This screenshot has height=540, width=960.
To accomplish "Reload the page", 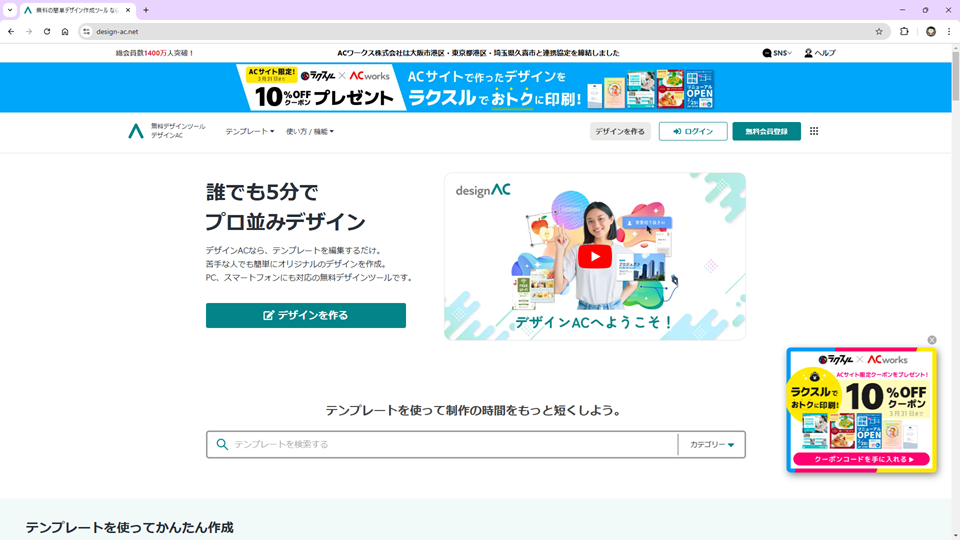I will tap(47, 31).
